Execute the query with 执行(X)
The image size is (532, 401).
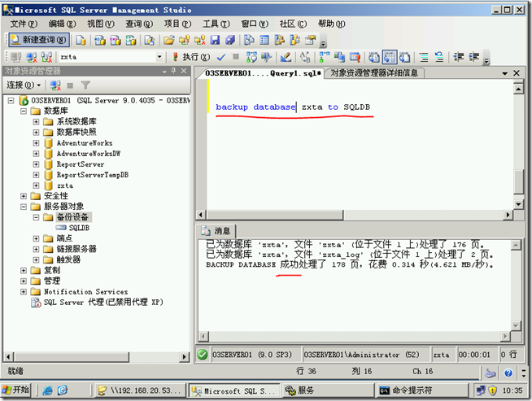coord(191,57)
